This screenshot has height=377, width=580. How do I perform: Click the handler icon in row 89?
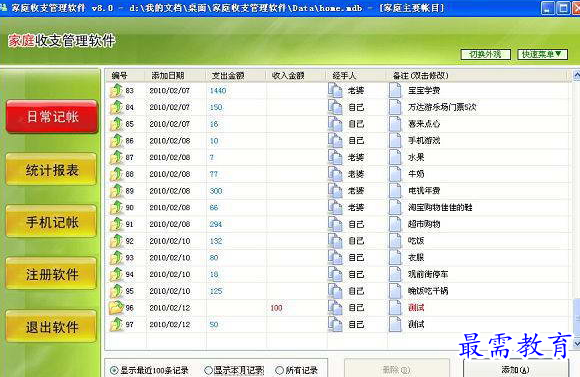tap(335, 191)
